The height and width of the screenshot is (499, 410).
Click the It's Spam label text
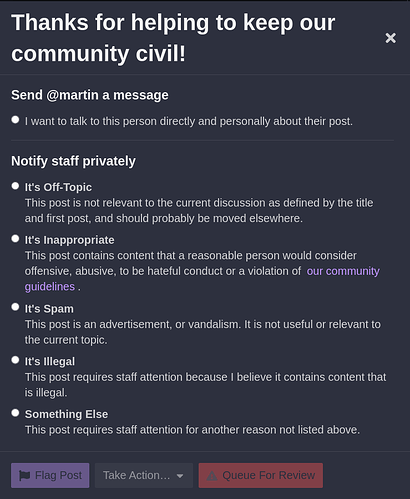[x=49, y=309]
